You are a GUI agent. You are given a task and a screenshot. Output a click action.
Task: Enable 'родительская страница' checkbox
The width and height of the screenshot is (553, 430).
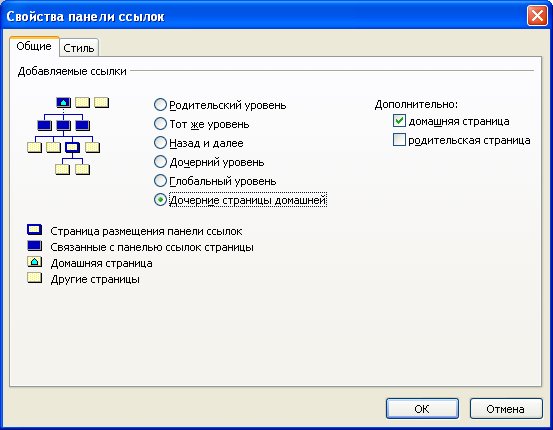coord(399,140)
